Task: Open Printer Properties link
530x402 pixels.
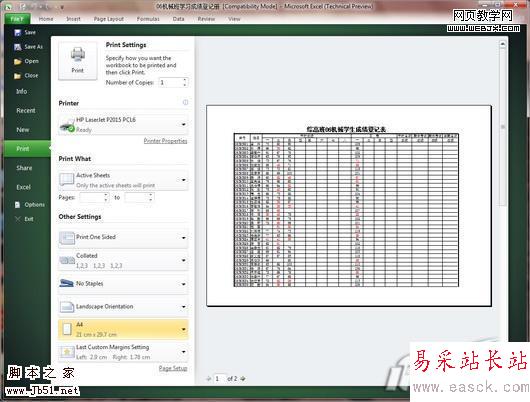Action: coord(165,141)
